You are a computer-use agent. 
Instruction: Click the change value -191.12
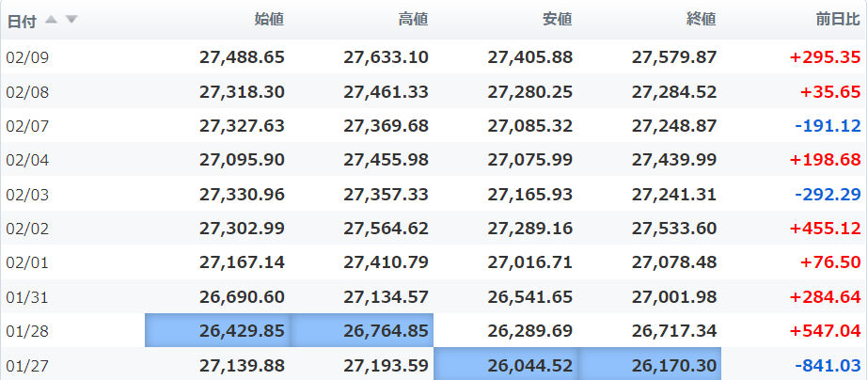(828, 126)
